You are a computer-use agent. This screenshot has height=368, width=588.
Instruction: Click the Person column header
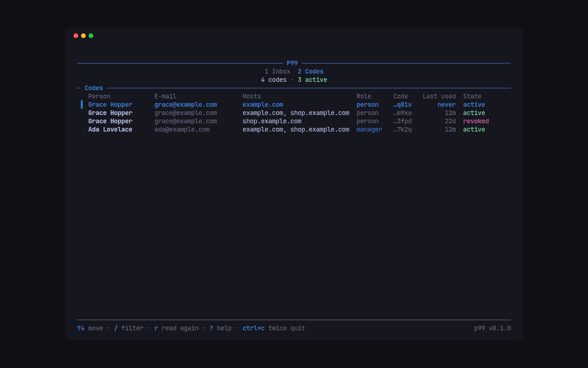pos(99,97)
